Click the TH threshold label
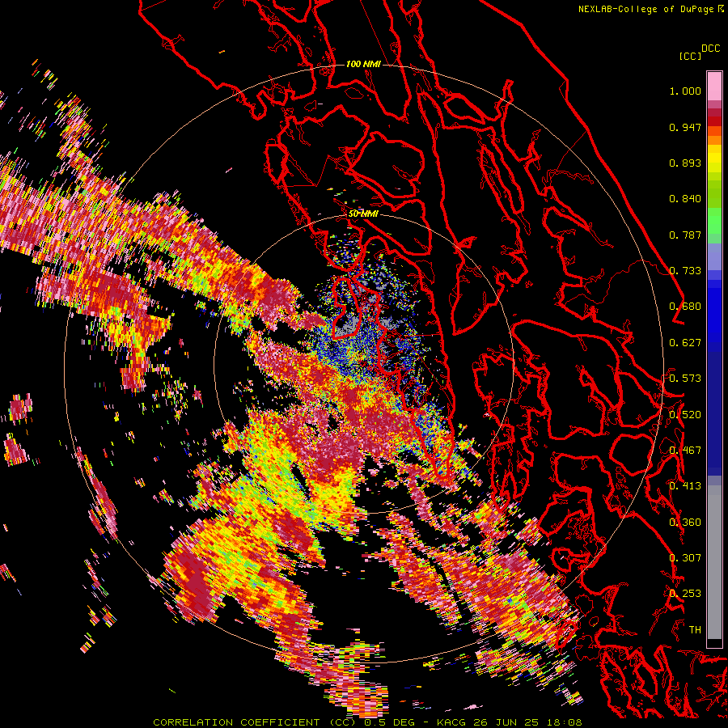 tap(695, 630)
